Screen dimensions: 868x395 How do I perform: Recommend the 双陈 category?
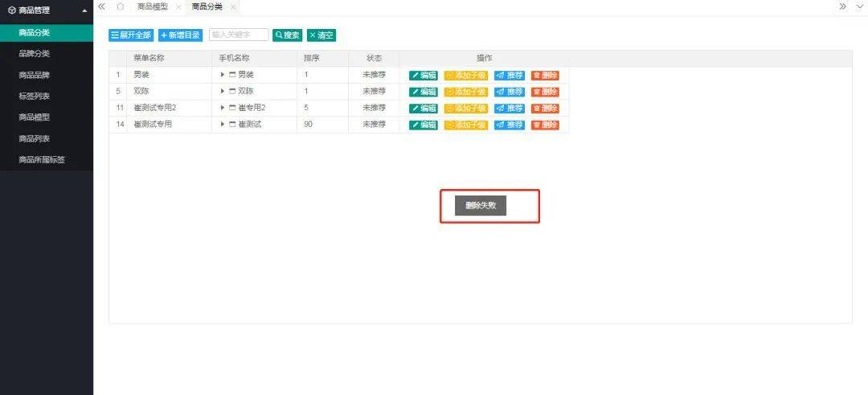click(510, 92)
